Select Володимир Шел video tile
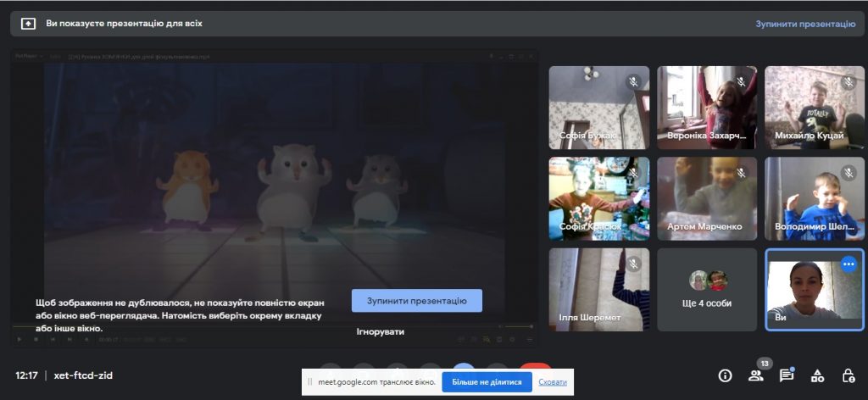This screenshot has width=868, height=400. pyautogui.click(x=815, y=198)
